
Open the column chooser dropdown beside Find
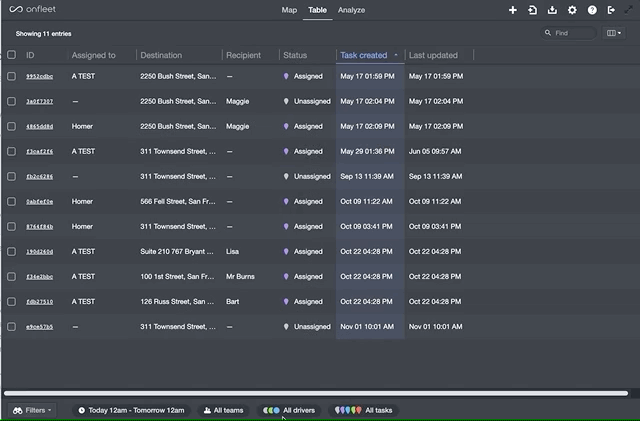tap(613, 33)
